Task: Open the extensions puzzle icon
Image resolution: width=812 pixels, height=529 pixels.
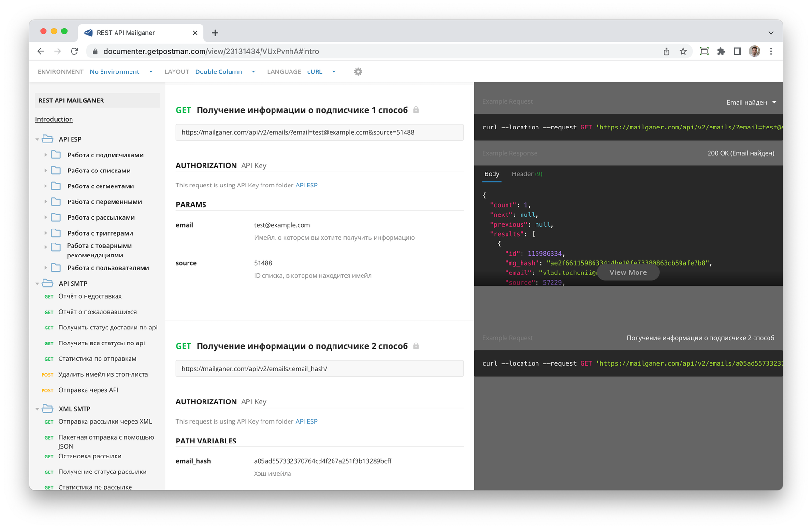Action: coord(721,51)
